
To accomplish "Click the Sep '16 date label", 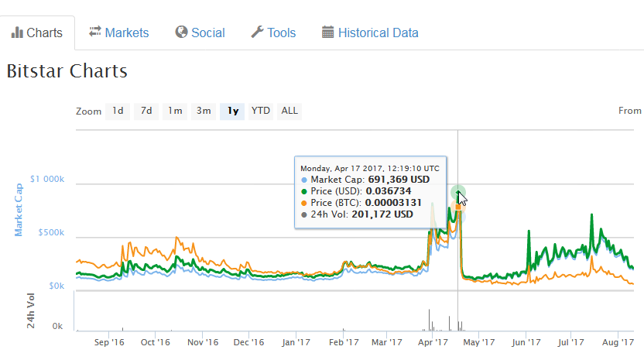I will point(109,342).
